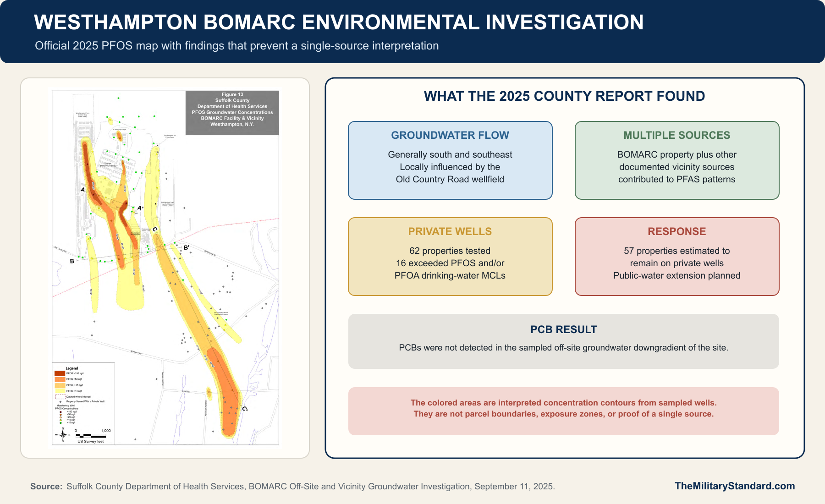The height and width of the screenshot is (504, 825).
Task: Click cross-section label B on the map
Action: coord(72,261)
